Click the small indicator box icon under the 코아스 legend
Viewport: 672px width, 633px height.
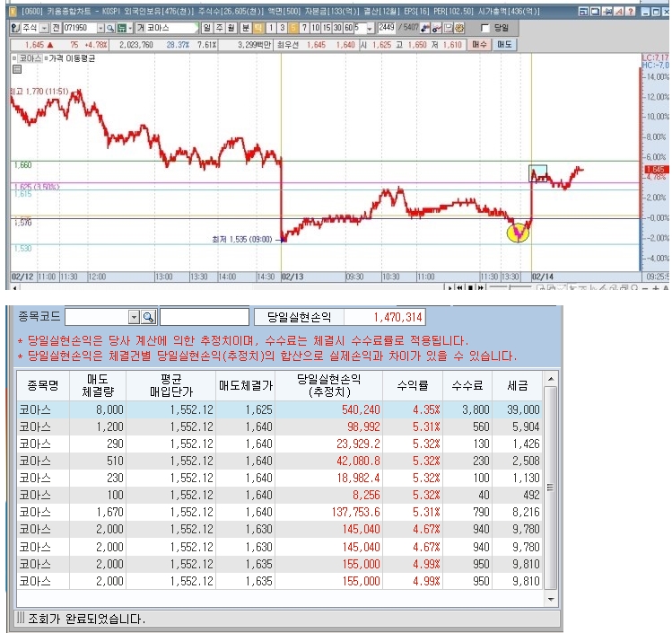pyautogui.click(x=16, y=69)
